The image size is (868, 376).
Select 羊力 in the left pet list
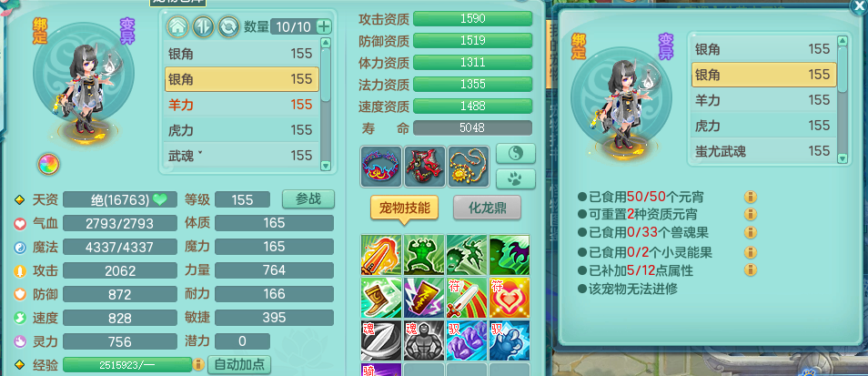point(242,105)
